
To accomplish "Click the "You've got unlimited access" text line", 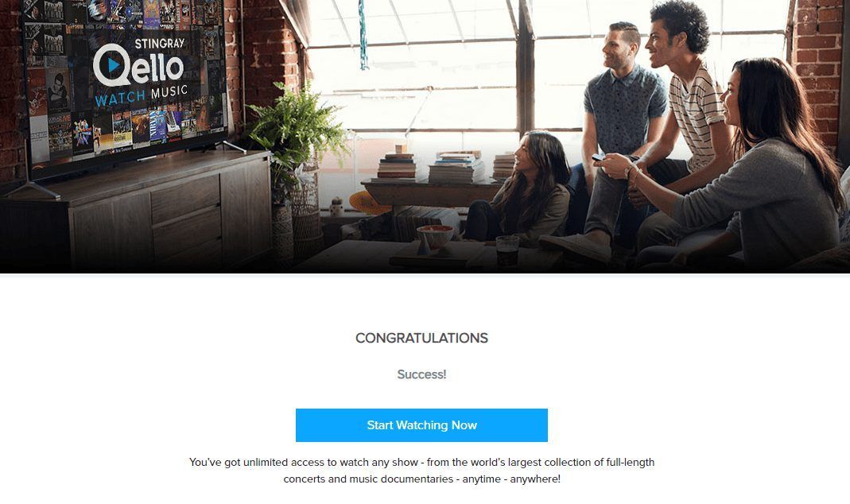I will 421,463.
